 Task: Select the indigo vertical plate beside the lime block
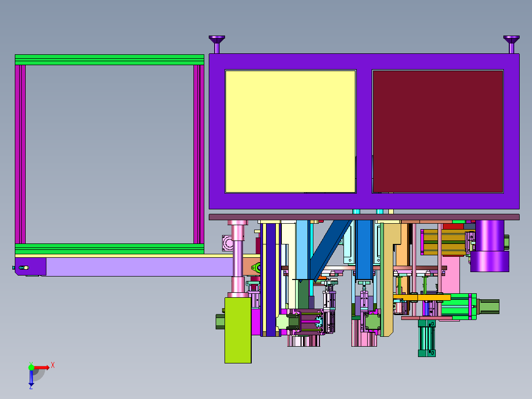pyautogui.click(x=271, y=279)
